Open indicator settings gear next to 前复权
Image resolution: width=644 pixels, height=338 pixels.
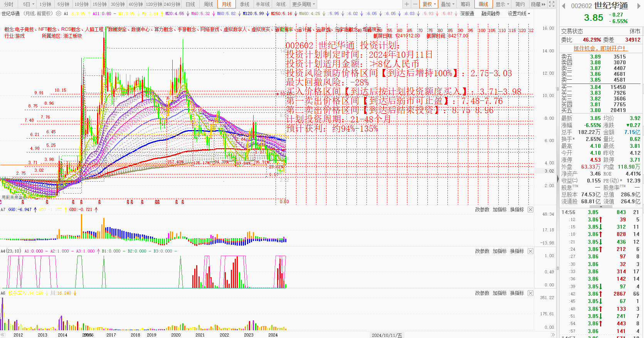pos(59,13)
